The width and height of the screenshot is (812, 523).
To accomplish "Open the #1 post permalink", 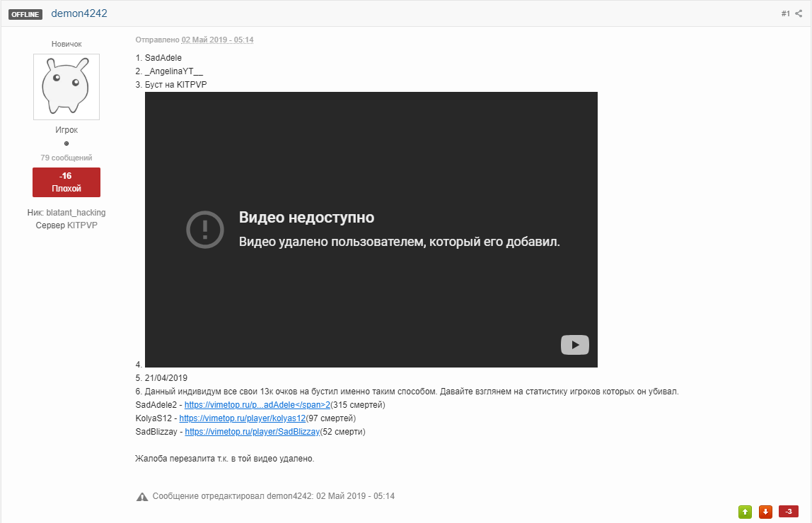I will point(785,13).
